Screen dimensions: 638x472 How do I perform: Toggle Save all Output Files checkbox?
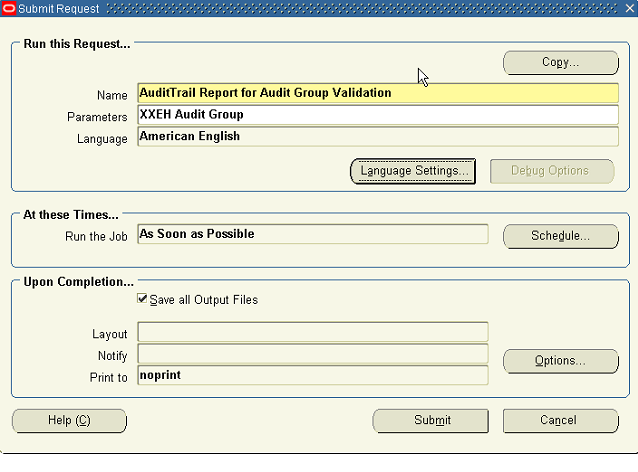[x=142, y=299]
